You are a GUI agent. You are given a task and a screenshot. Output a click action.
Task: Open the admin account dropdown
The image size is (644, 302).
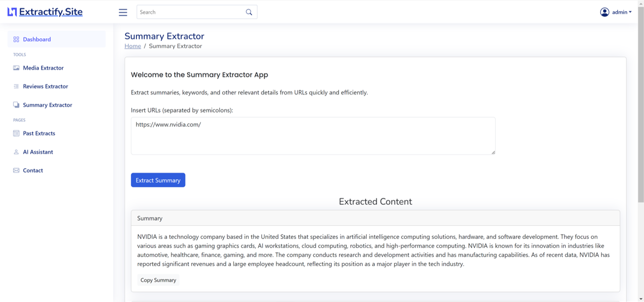[616, 12]
